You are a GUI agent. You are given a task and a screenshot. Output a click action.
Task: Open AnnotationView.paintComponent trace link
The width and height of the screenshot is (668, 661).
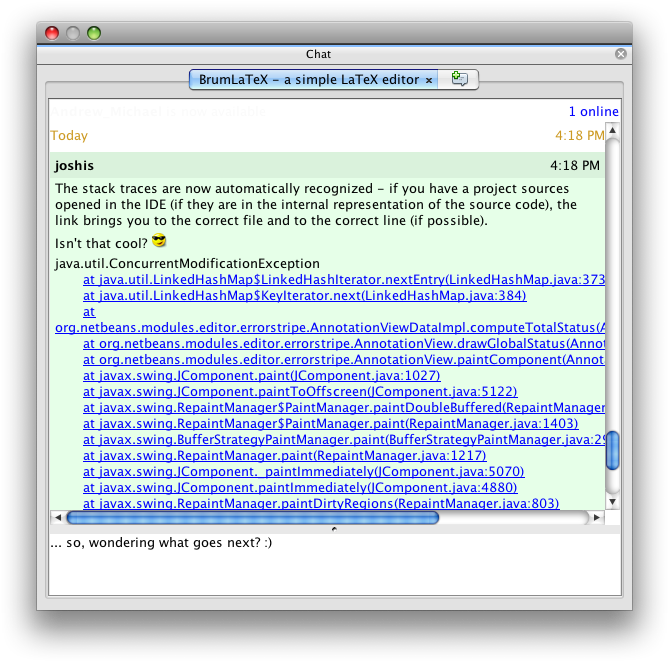(x=344, y=360)
